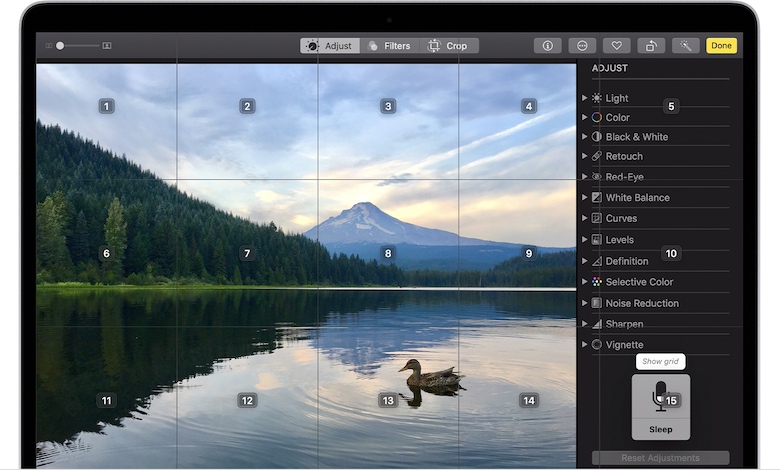Expand the White Balance section
This screenshot has width=780, height=470.
point(585,197)
